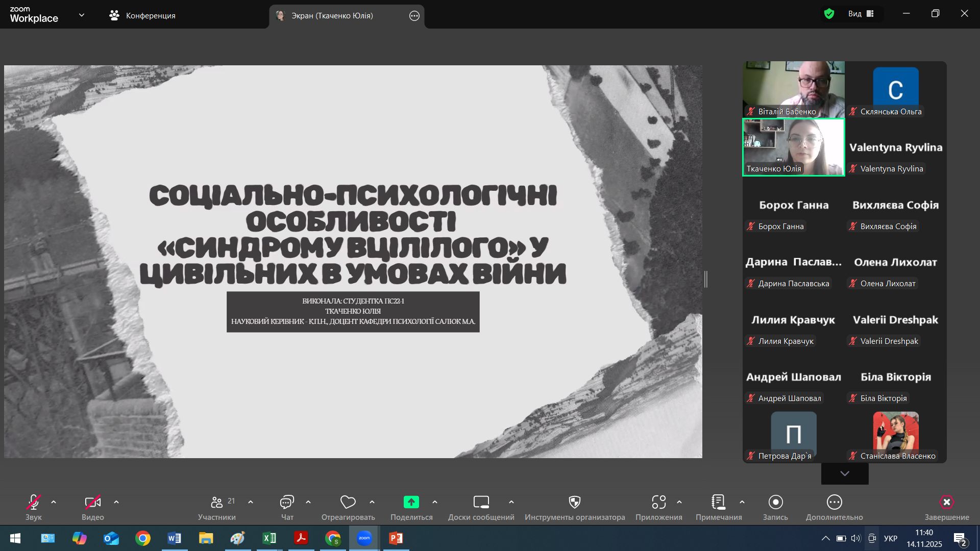The height and width of the screenshot is (551, 980).
Task: Click the End meeting button
Action: pyautogui.click(x=946, y=503)
